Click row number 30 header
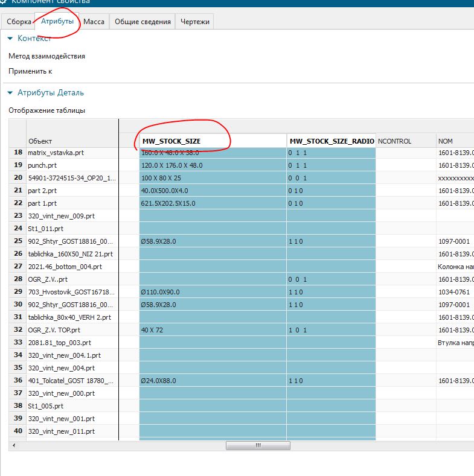This screenshot has width=474, height=476. point(18,305)
